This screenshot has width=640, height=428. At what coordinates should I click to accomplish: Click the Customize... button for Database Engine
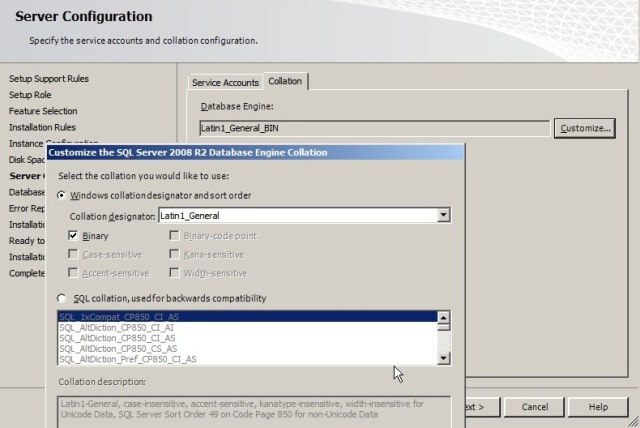pos(584,128)
